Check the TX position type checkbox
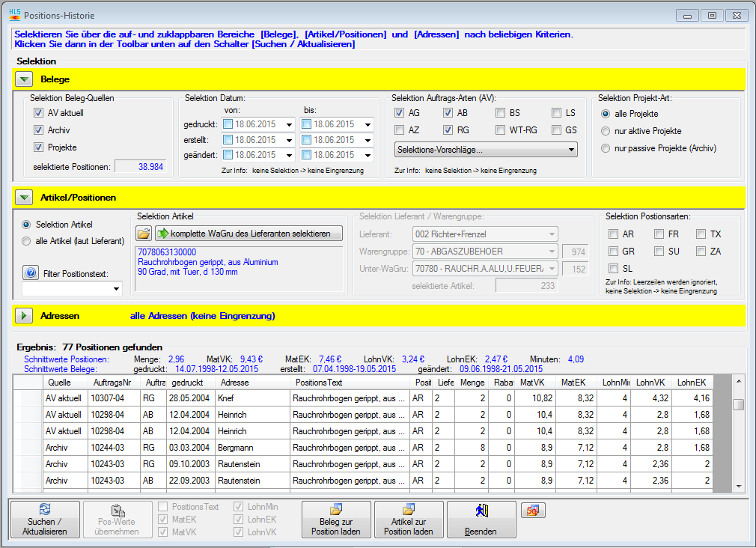756x548 pixels. pos(701,234)
